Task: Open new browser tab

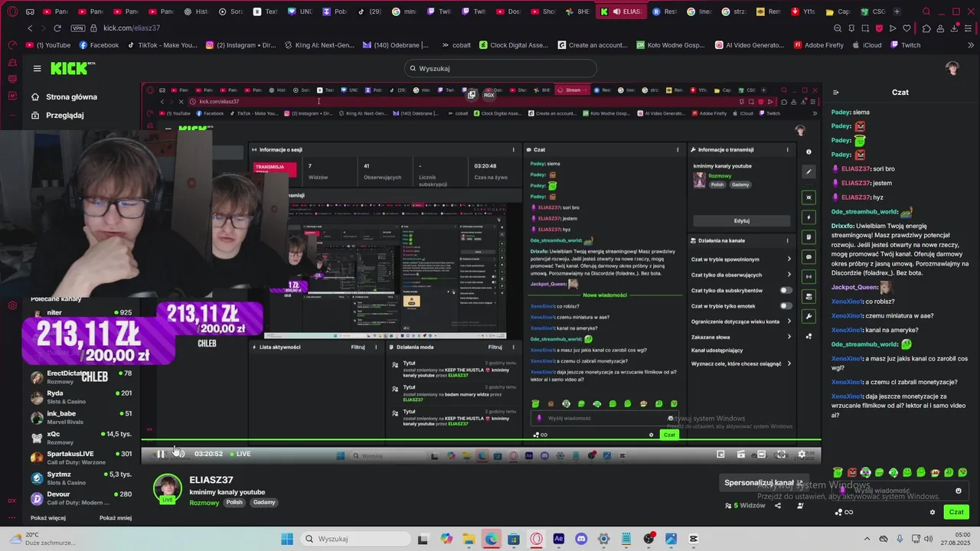Action: point(897,11)
